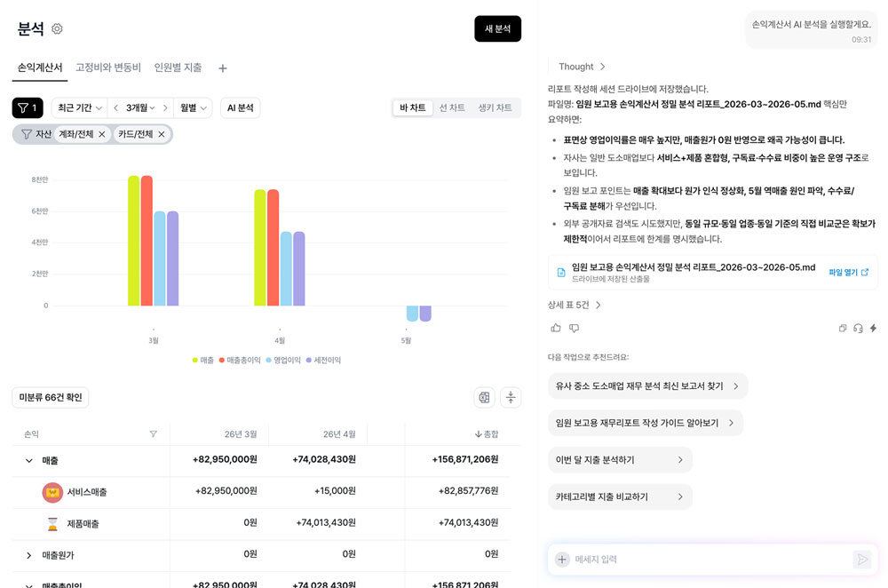Click the 새 분석 button
Image resolution: width=888 pixels, height=588 pixels.
pos(497,28)
